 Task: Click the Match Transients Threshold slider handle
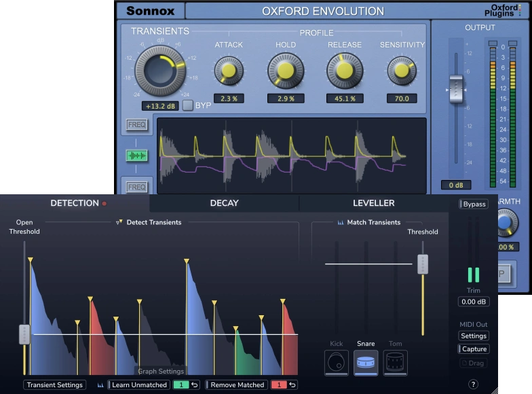coord(423,264)
